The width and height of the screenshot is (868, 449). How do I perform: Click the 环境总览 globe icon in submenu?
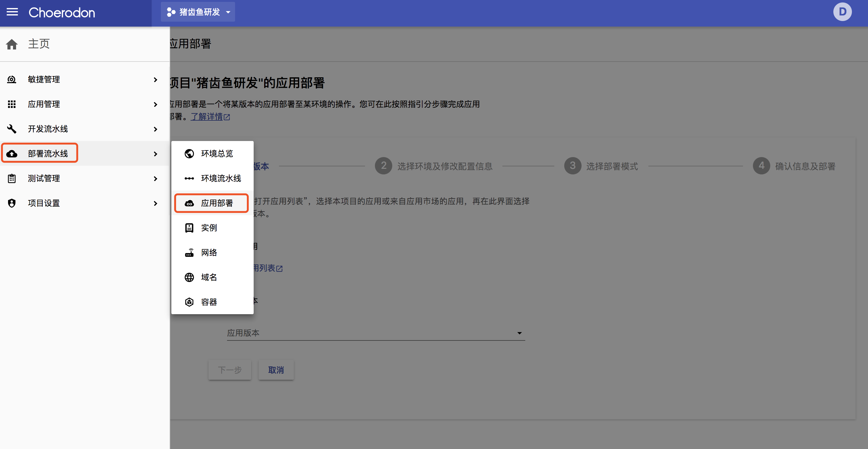click(189, 154)
